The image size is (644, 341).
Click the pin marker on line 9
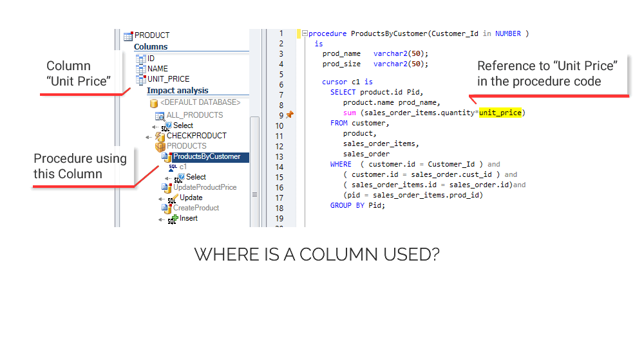click(289, 115)
